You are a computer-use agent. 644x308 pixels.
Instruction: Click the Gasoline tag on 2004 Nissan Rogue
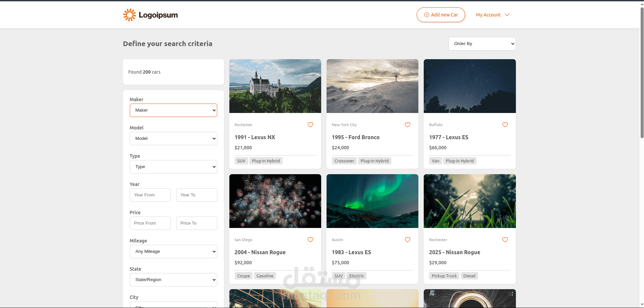click(265, 276)
